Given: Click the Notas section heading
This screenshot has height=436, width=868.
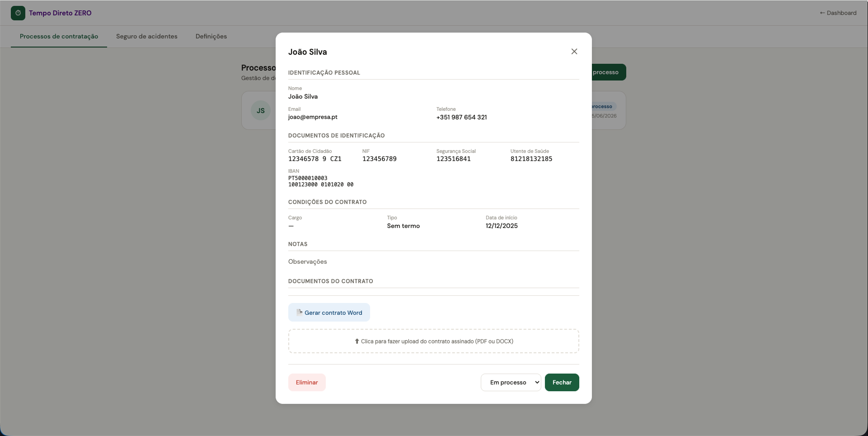Looking at the screenshot, I should 298,244.
